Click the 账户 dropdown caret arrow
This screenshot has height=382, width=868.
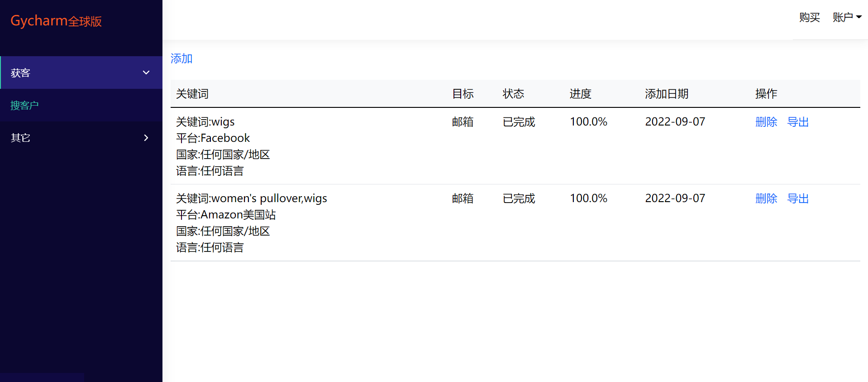pyautogui.click(x=858, y=17)
